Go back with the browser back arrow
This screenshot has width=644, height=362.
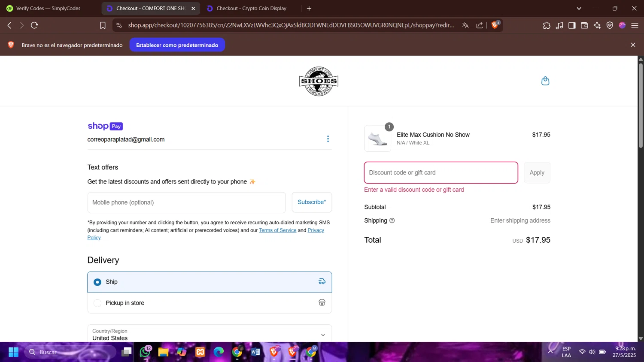[x=9, y=25]
